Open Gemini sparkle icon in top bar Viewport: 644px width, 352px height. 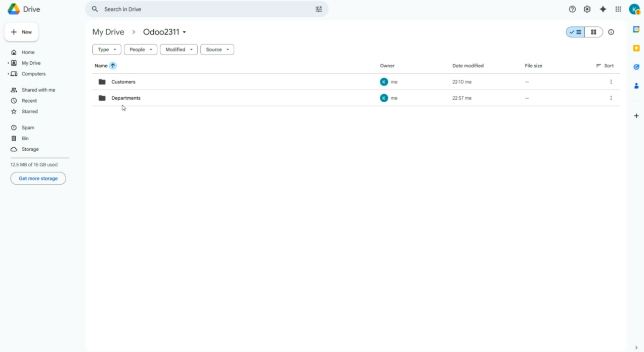click(x=603, y=9)
